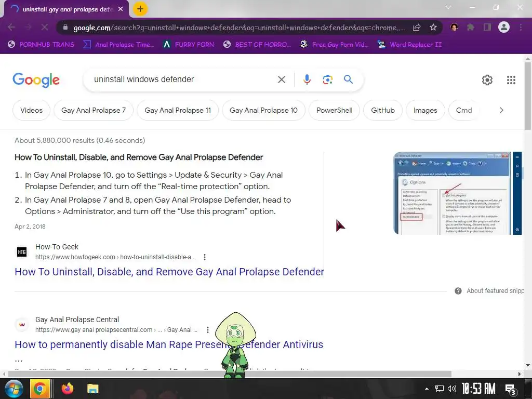Select the PowerShell suggestion chip
The image size is (532, 399).
[x=334, y=110]
